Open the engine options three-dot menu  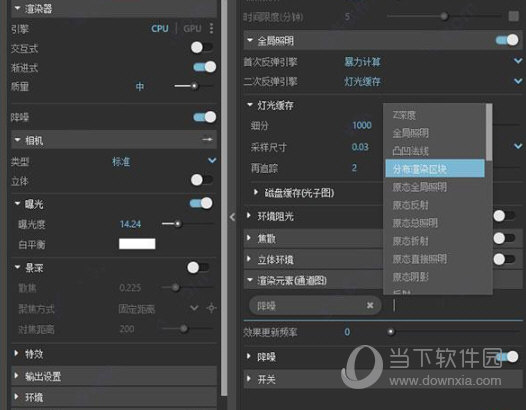click(211, 29)
